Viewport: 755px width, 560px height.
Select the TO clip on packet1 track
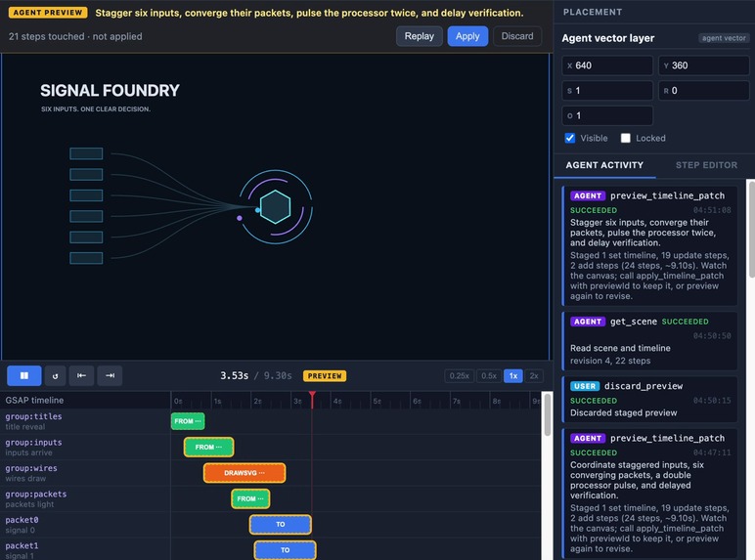tap(285, 550)
